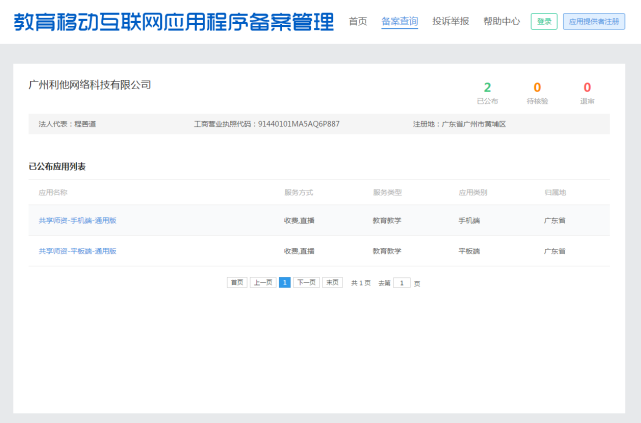Click the company name 广州利他网络科技有限公司
The height and width of the screenshot is (423, 641).
(x=90, y=85)
